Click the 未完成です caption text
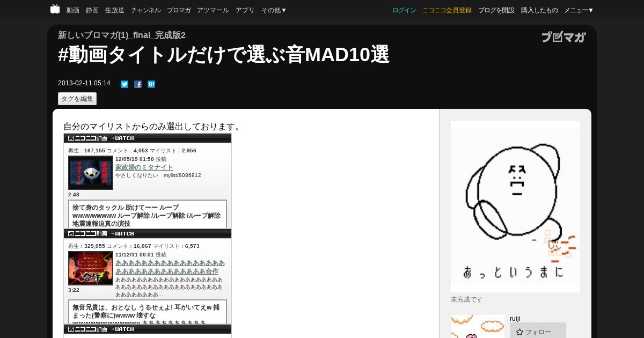 467,299
